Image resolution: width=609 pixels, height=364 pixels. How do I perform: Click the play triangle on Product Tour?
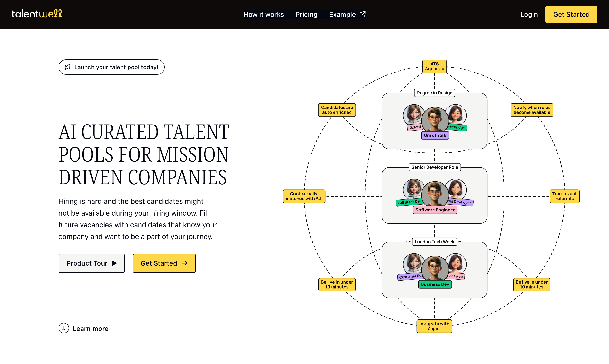tap(114, 263)
